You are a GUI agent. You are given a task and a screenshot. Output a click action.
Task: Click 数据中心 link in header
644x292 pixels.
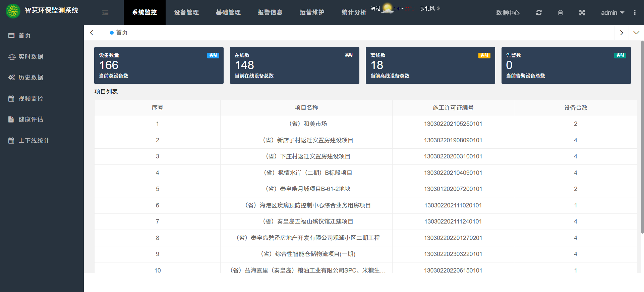point(508,13)
